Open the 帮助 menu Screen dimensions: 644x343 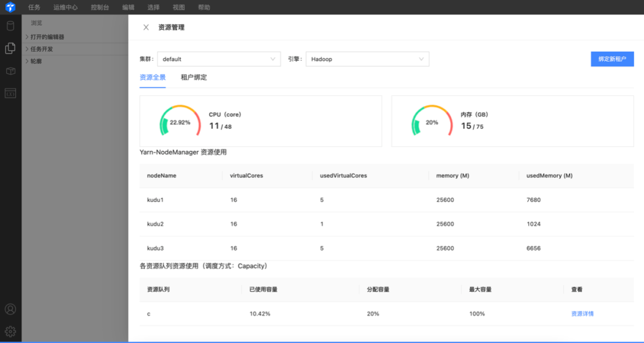click(204, 7)
